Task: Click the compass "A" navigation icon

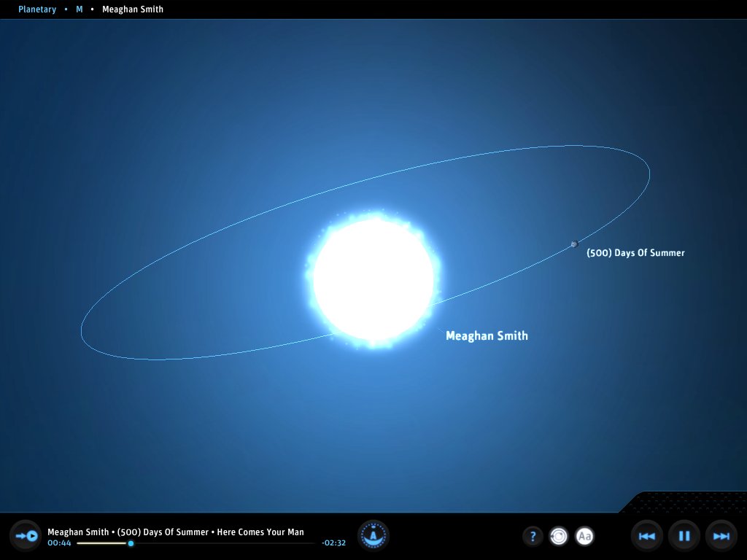Action: tap(373, 535)
